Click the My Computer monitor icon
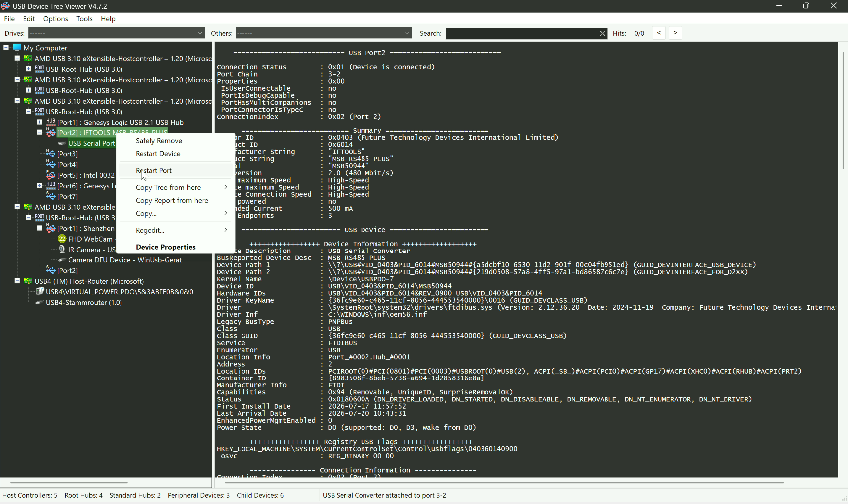This screenshot has height=504, width=848. [17, 48]
